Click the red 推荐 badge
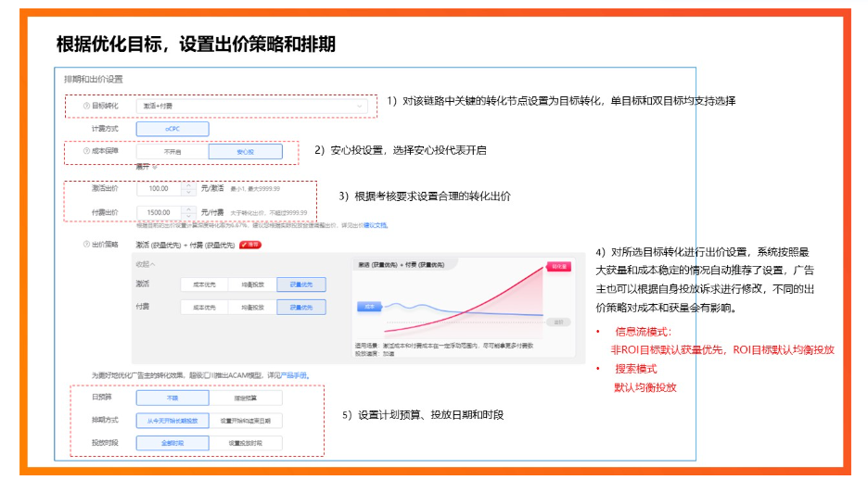The height and width of the screenshot is (480, 868). tap(250, 245)
